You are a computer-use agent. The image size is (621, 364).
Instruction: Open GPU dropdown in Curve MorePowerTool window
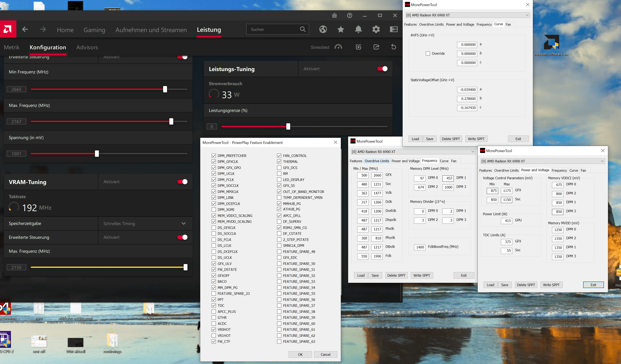467,15
